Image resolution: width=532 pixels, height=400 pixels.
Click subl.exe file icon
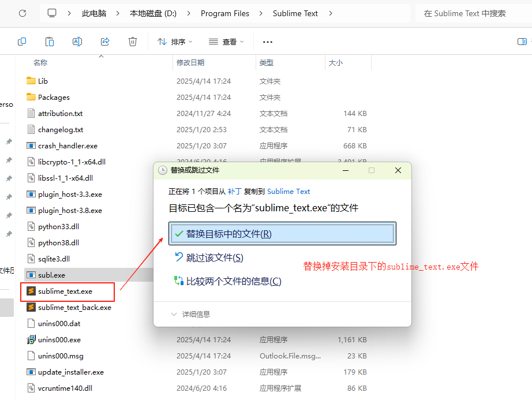click(31, 275)
